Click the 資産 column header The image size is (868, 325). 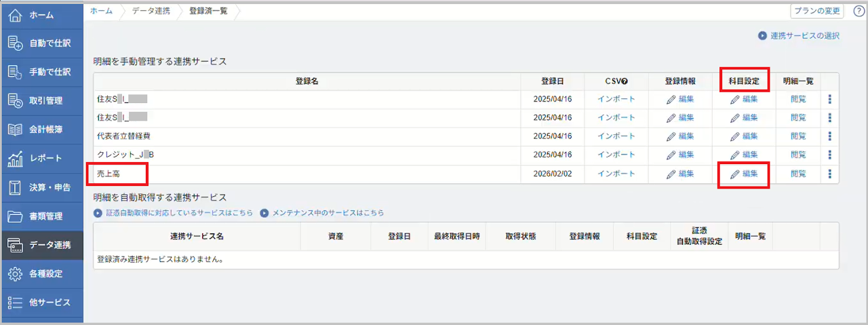click(335, 236)
